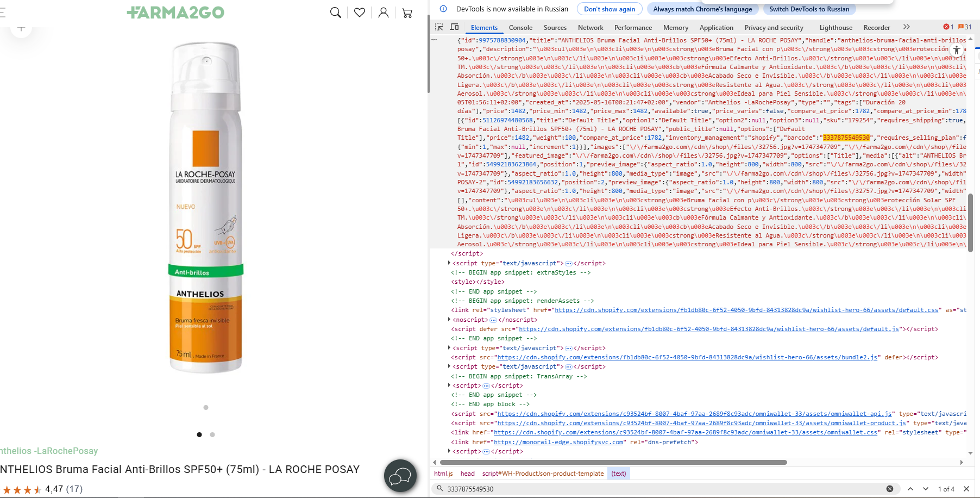
Task: Expand the script node after monorail link
Action: 449,451
